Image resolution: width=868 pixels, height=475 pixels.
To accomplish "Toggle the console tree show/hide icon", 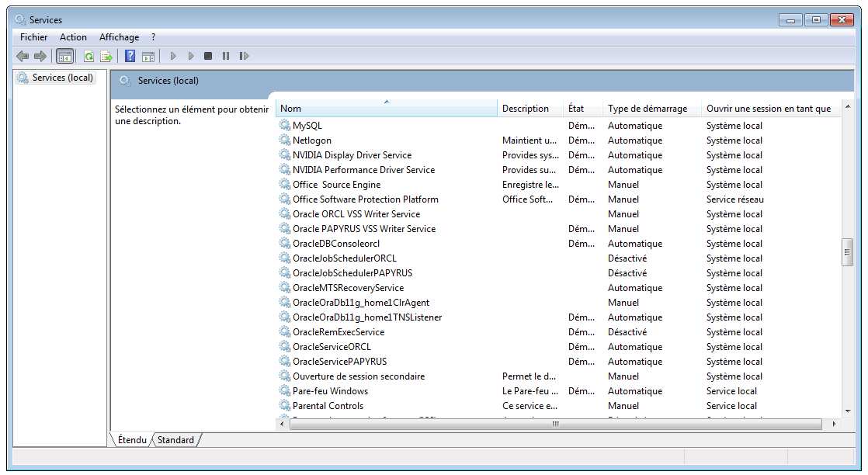I will 65,56.
